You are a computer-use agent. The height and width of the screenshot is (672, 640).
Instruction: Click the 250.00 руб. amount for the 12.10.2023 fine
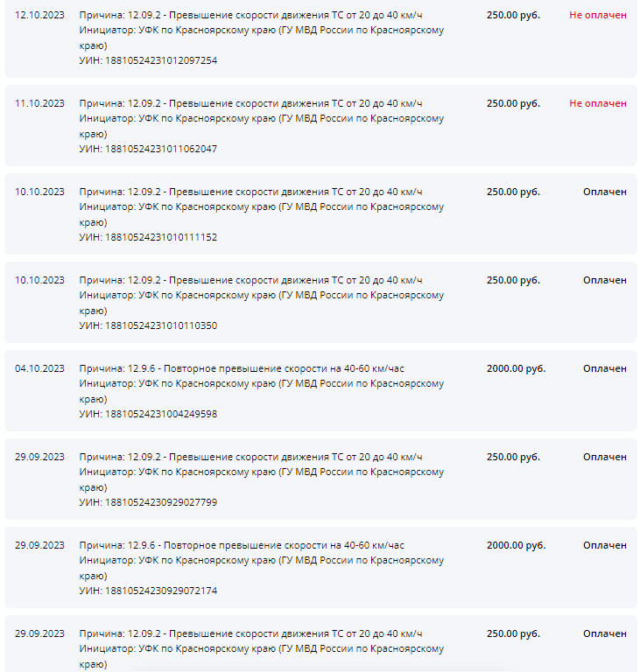point(513,15)
